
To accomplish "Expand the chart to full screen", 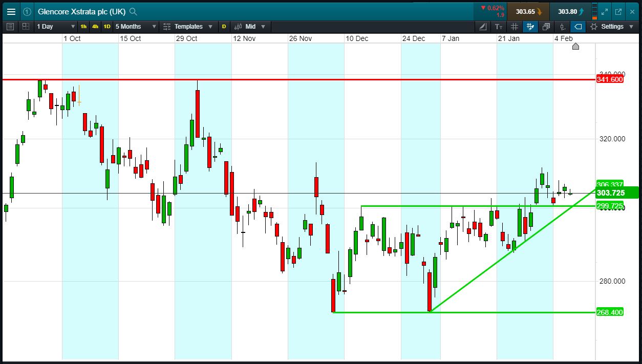I will (605, 11).
